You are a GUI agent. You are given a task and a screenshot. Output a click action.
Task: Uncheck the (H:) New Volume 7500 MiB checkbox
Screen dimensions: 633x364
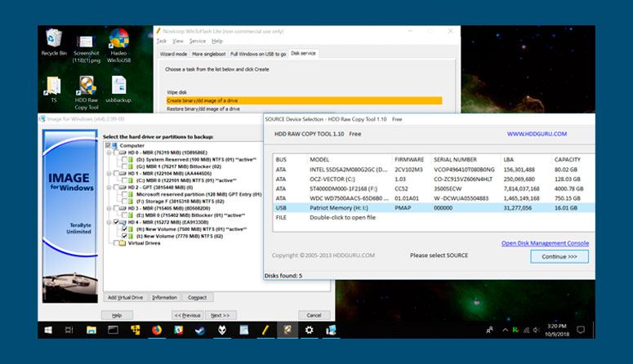pyautogui.click(x=124, y=229)
